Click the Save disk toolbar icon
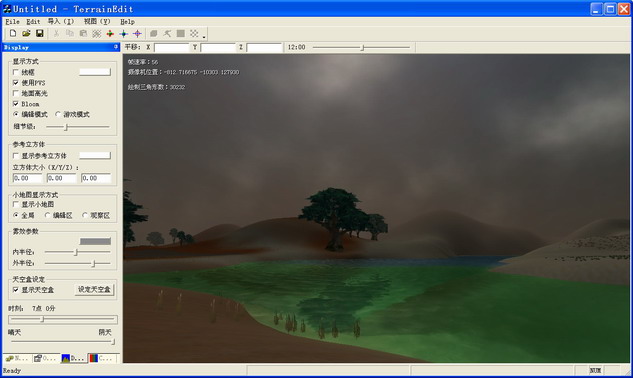 (40, 34)
